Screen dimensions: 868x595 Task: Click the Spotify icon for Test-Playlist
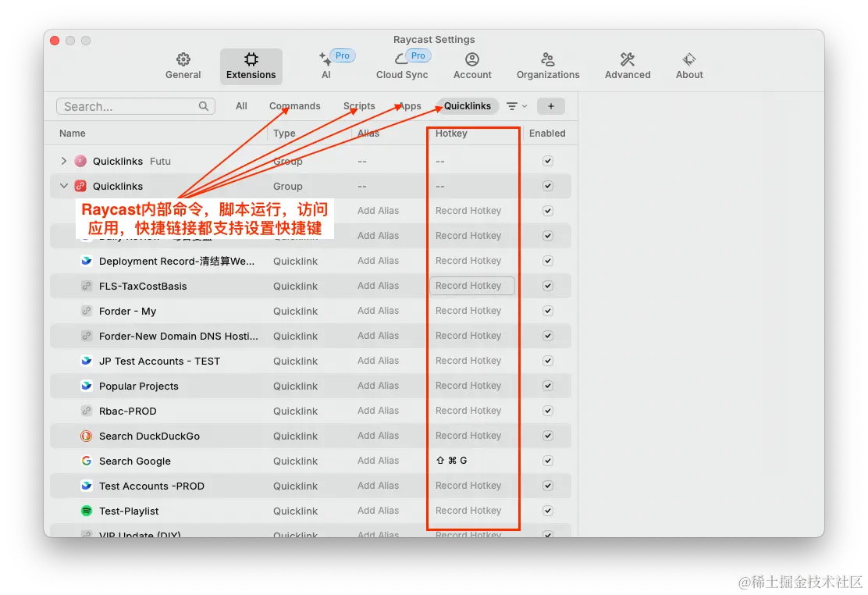pyautogui.click(x=87, y=511)
